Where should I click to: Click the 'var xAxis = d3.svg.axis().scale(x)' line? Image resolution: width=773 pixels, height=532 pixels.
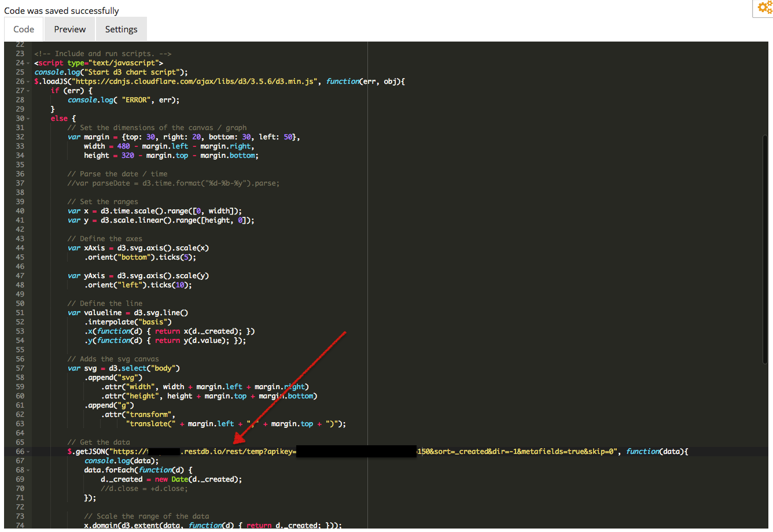(x=138, y=248)
